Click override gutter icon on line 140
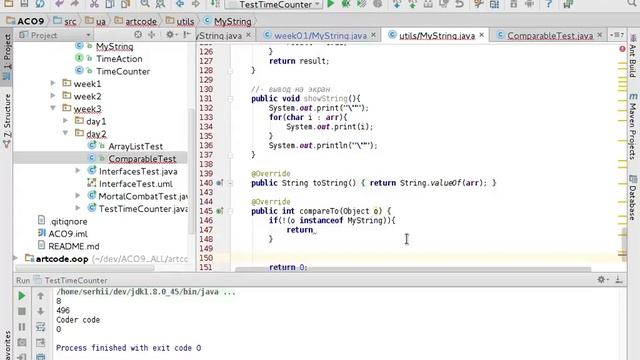This screenshot has width=640, height=360. pyautogui.click(x=220, y=183)
